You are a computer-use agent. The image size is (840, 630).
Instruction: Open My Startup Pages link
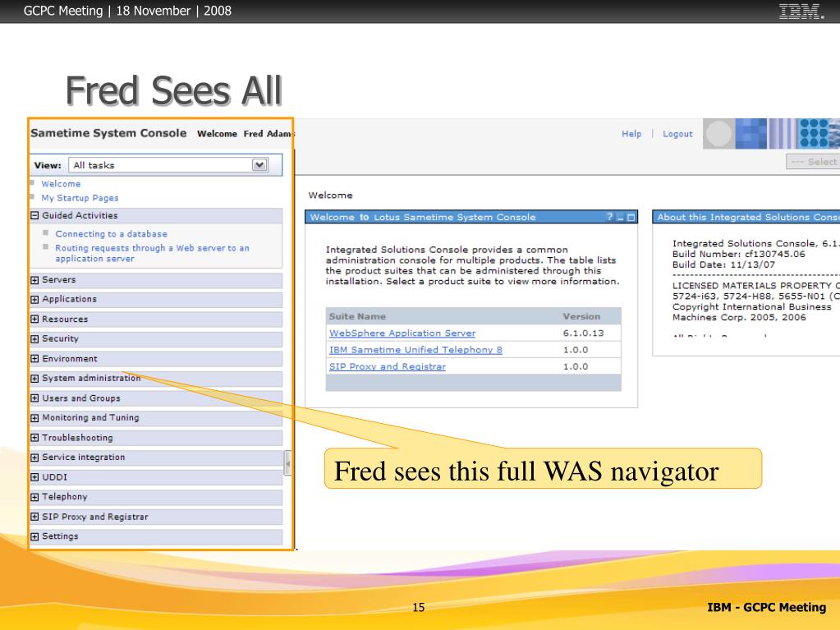pyautogui.click(x=80, y=198)
